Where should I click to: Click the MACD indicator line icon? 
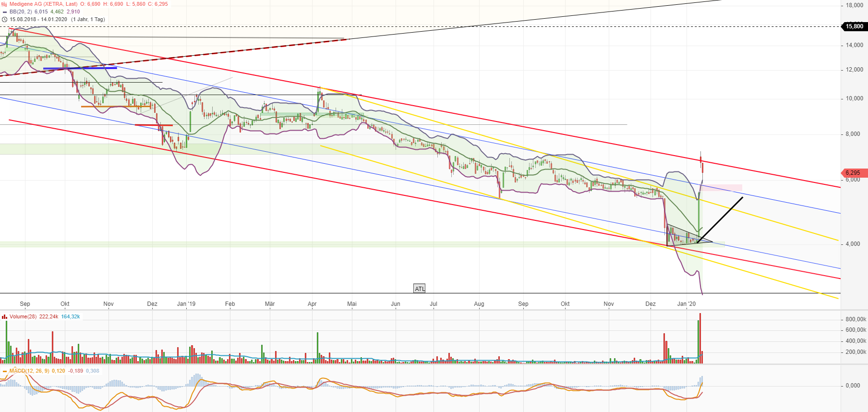4,371
